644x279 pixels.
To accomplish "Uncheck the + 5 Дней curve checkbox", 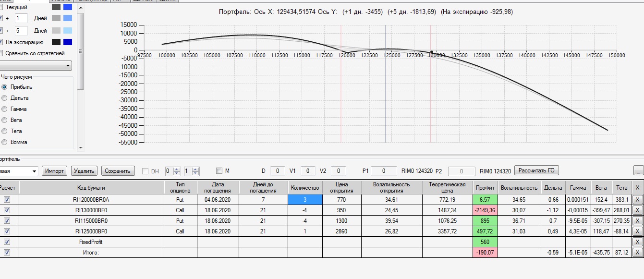I will (x=1, y=31).
